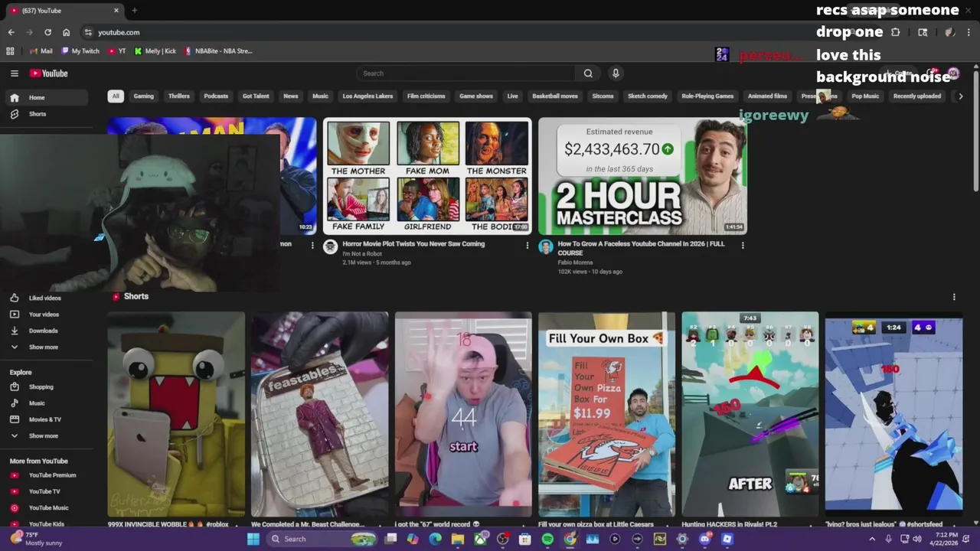
Task: Select the Los Angeles Lakers chip
Action: [x=367, y=96]
